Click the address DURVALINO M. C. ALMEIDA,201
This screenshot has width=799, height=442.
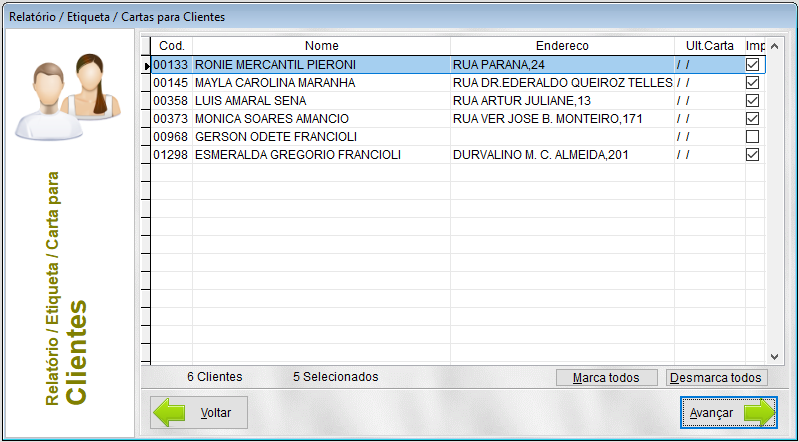pos(541,154)
